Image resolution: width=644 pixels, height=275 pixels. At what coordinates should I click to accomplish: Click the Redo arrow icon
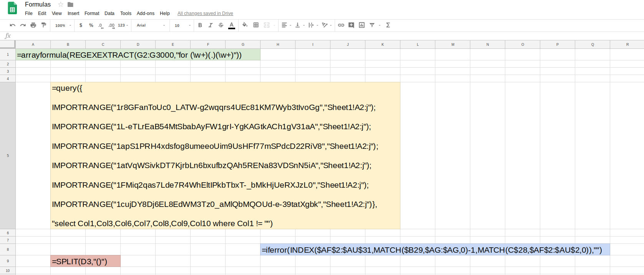[x=23, y=25]
